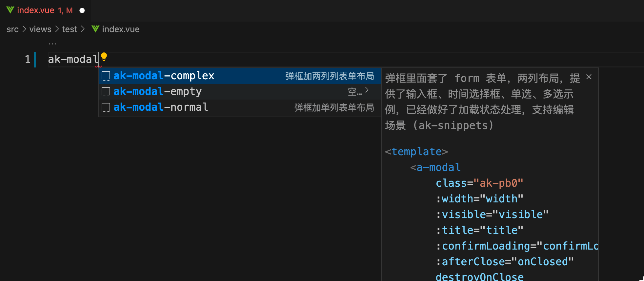Click the unsaved-changes dot on the index.vue tab

click(82, 10)
